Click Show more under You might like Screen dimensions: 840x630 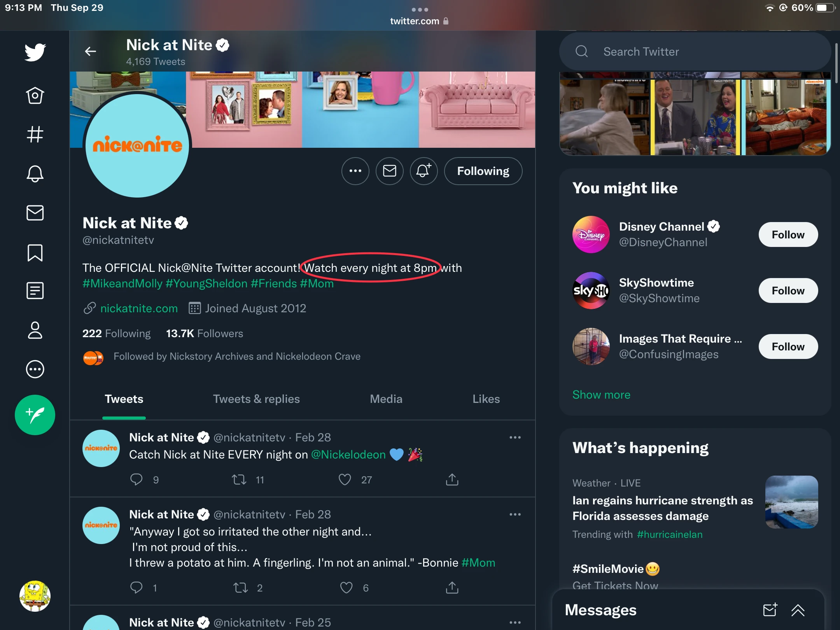pos(601,395)
